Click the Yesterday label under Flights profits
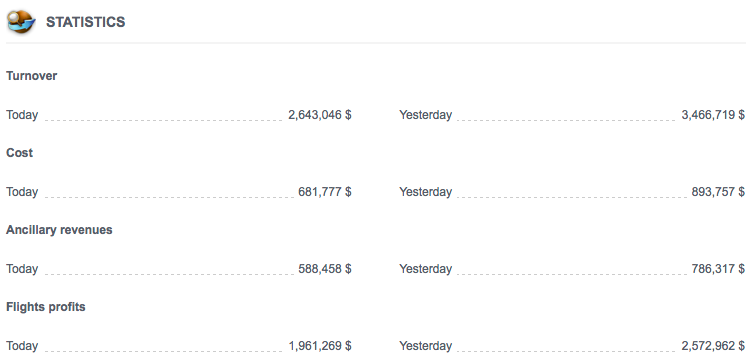Viewport: 754px width, 363px height. [426, 346]
